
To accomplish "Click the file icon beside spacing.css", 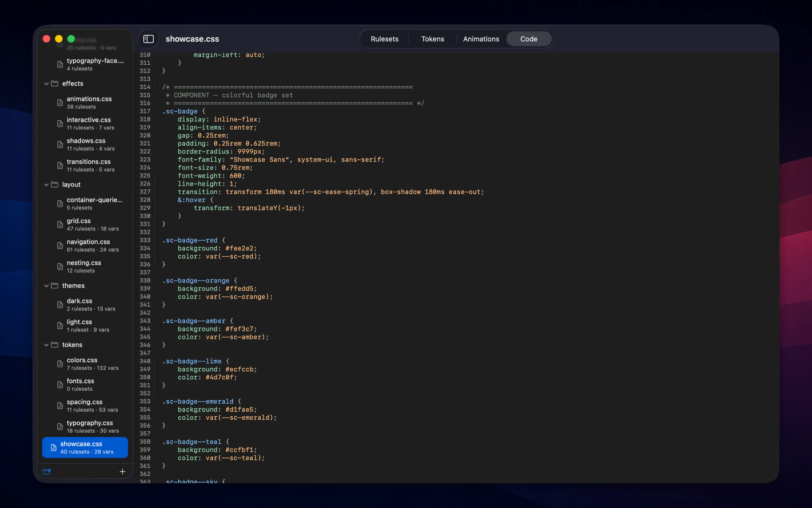I will pos(60,406).
